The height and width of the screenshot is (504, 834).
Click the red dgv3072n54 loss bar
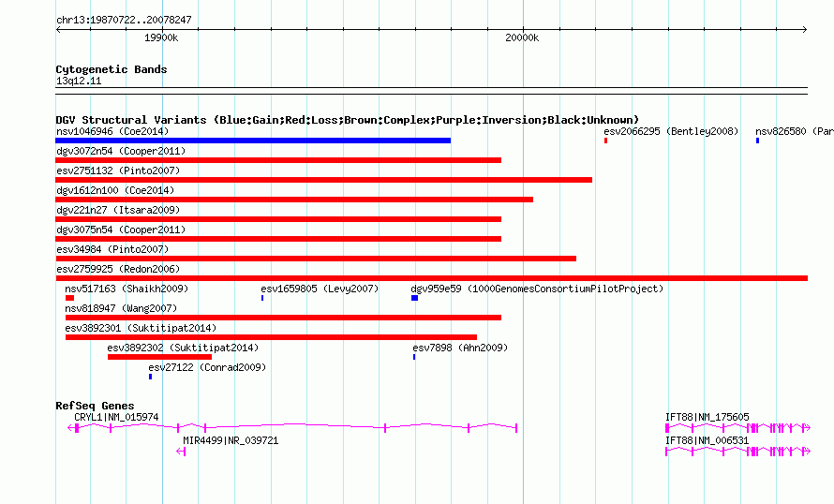tap(278, 160)
